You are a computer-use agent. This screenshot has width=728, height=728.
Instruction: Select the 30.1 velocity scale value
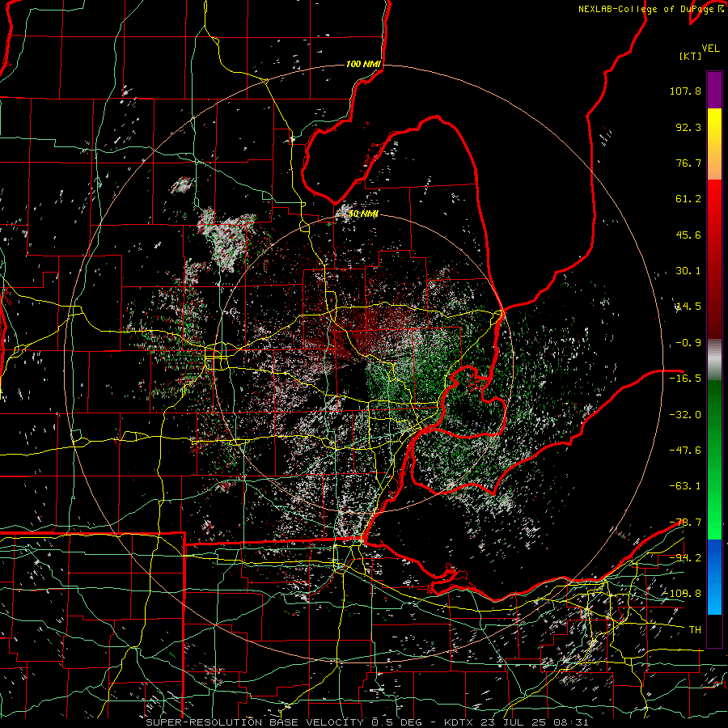(688, 271)
